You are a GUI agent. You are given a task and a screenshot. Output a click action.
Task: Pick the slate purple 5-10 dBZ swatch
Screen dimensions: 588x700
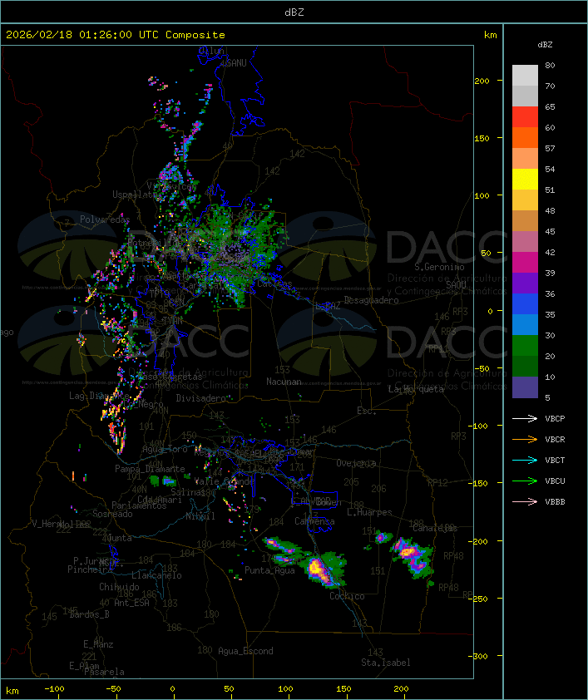(525, 387)
